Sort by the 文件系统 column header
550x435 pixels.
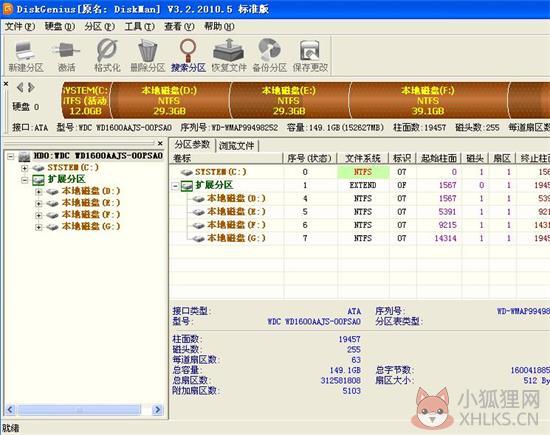click(x=363, y=159)
